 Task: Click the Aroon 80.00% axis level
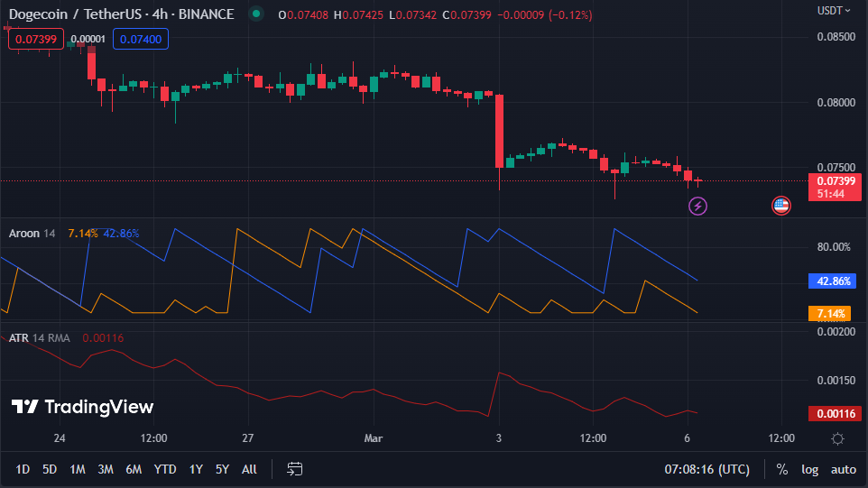(x=834, y=247)
